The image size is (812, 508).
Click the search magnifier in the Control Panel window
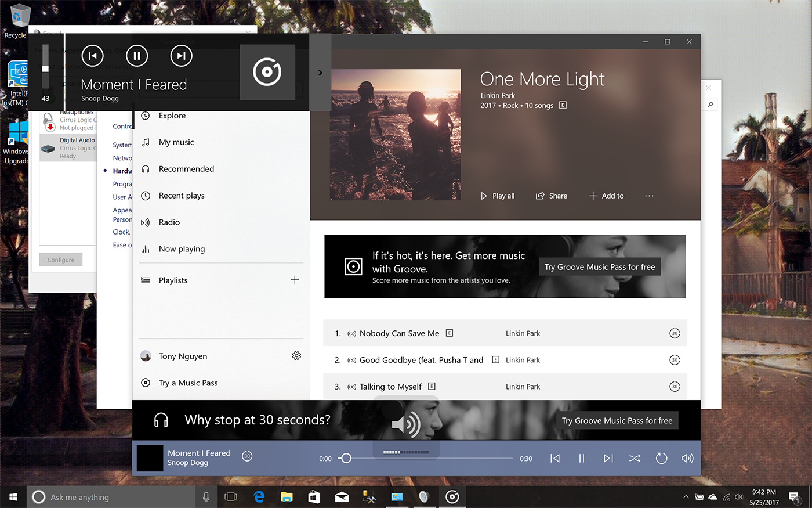tap(710, 105)
